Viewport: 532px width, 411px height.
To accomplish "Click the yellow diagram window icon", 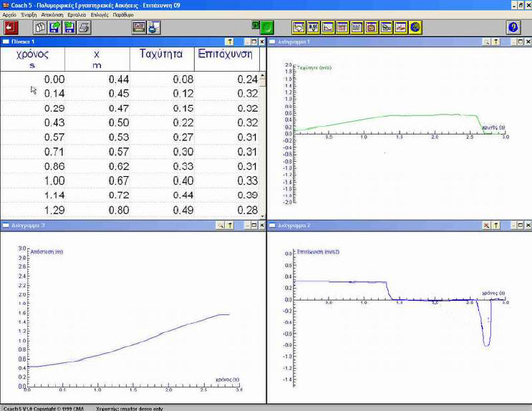I will click(328, 27).
